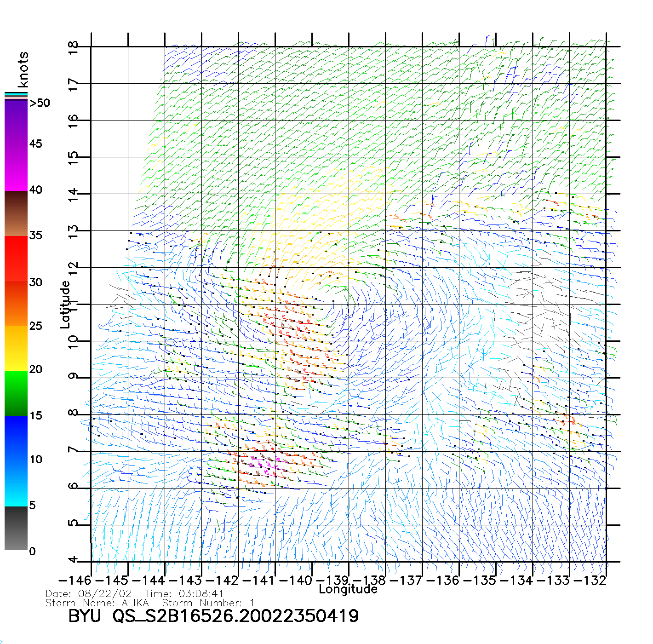The height and width of the screenshot is (644, 653).
Task: Click the '35' legend label
Action: coord(35,236)
